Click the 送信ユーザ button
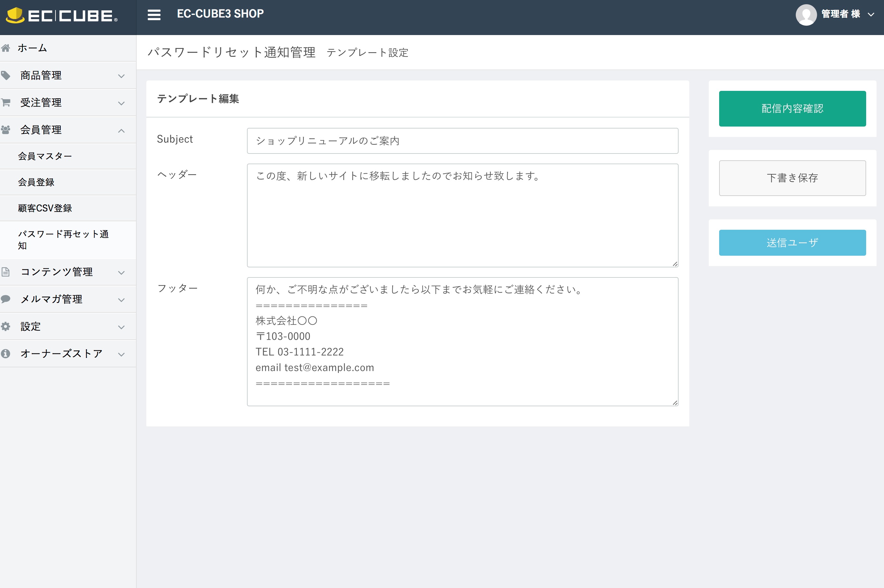Screen dimensions: 884x588 point(792,242)
